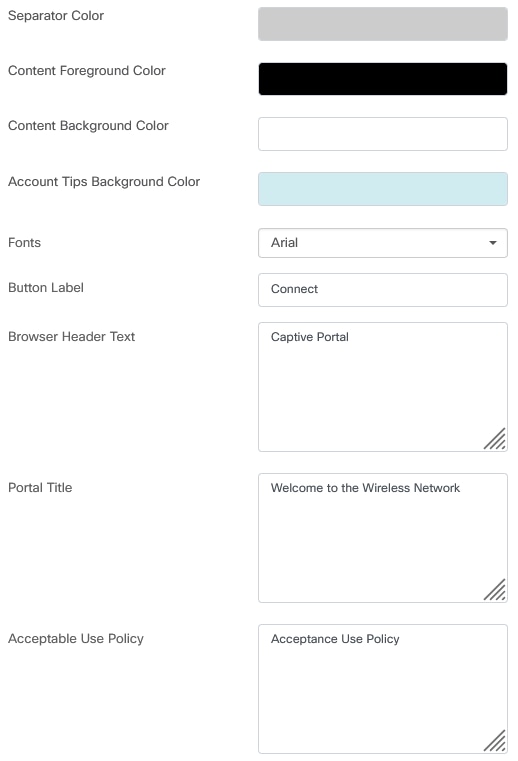This screenshot has width=518, height=761.
Task: Grab the Browser Header Text resize handle
Action: (x=495, y=439)
